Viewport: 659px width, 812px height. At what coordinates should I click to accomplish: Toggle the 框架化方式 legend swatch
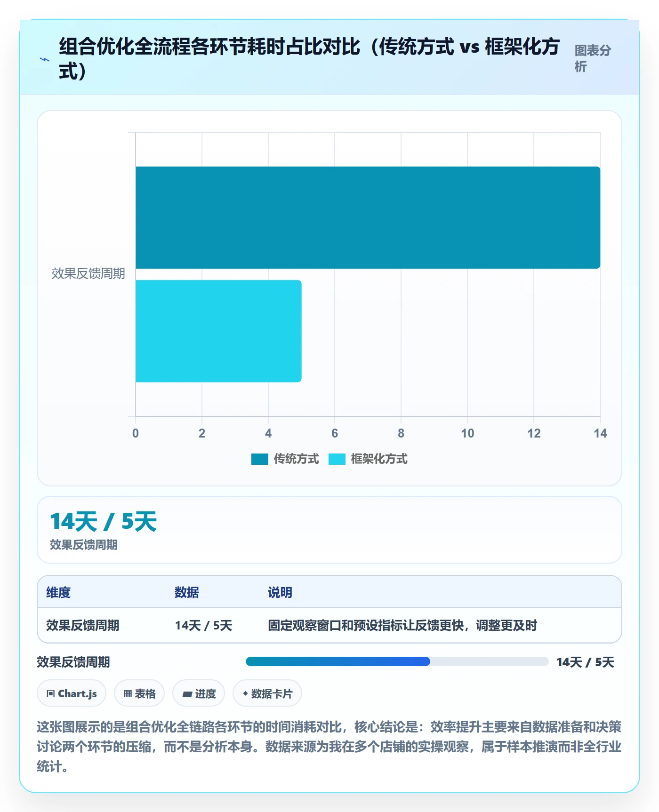[x=337, y=459]
